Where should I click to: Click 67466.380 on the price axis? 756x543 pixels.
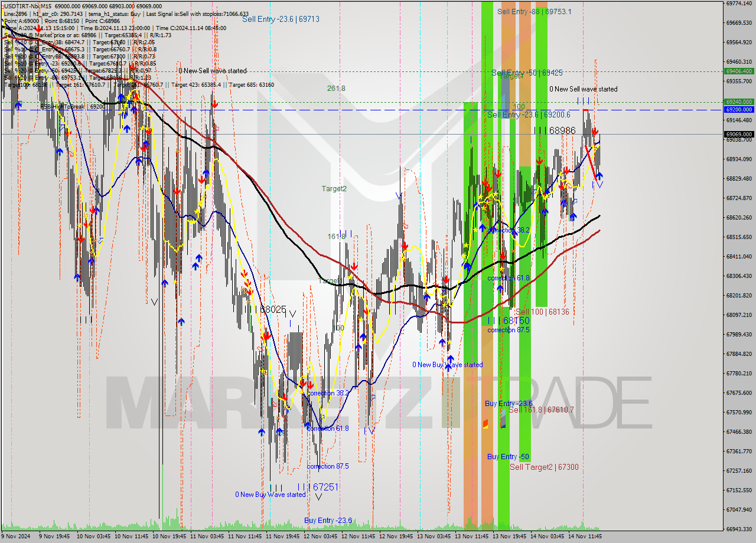tap(739, 432)
